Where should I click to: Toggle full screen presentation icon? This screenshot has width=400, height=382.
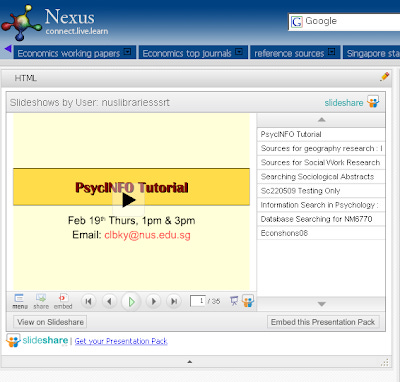coord(234,301)
